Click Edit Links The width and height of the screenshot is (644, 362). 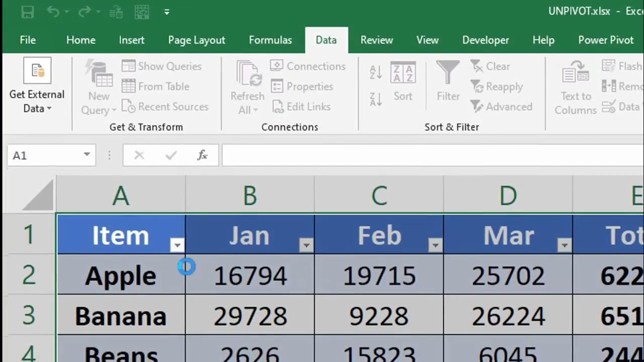301,107
